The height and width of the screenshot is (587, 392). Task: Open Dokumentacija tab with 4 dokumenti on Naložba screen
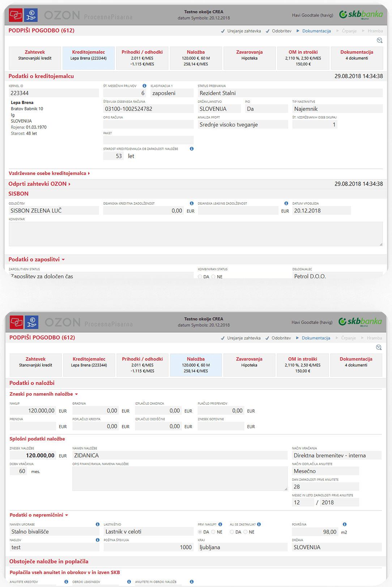[356, 365]
